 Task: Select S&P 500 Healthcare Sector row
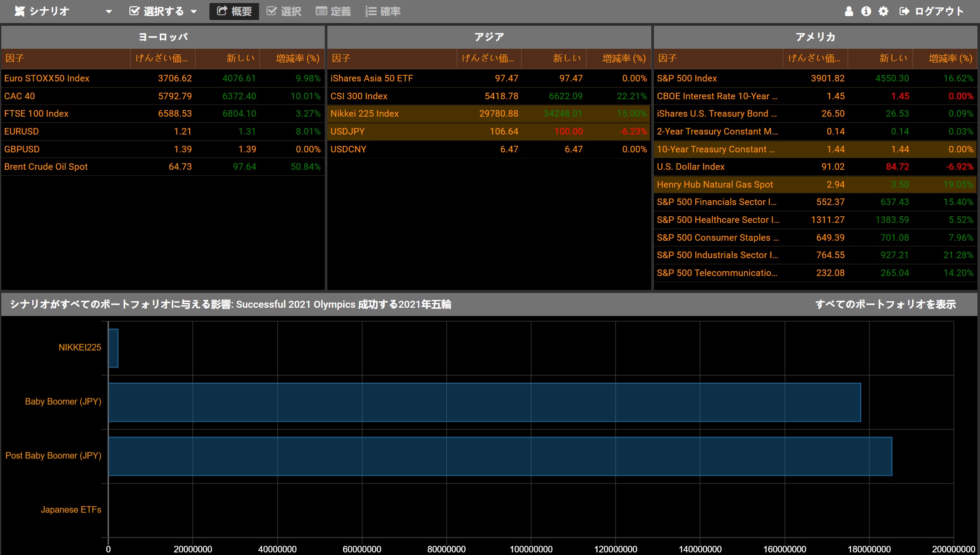(815, 220)
